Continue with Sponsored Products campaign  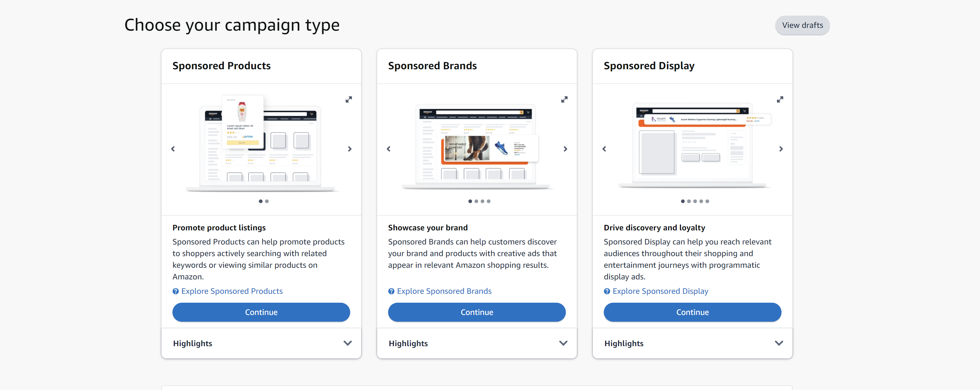(261, 312)
